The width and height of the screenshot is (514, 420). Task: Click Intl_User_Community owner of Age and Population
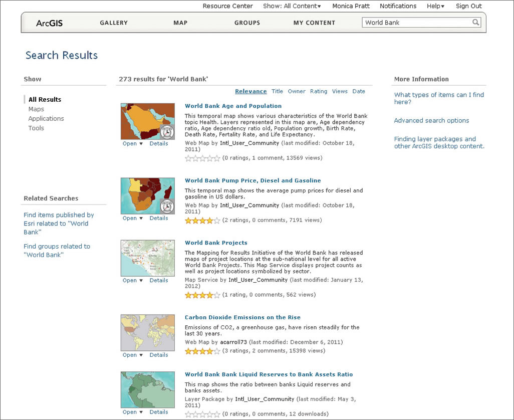click(x=249, y=143)
